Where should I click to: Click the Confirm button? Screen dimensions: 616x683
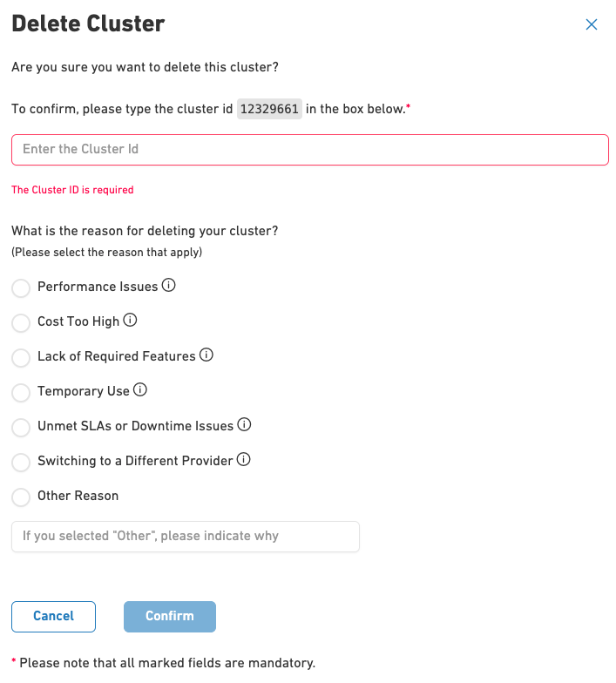click(170, 616)
